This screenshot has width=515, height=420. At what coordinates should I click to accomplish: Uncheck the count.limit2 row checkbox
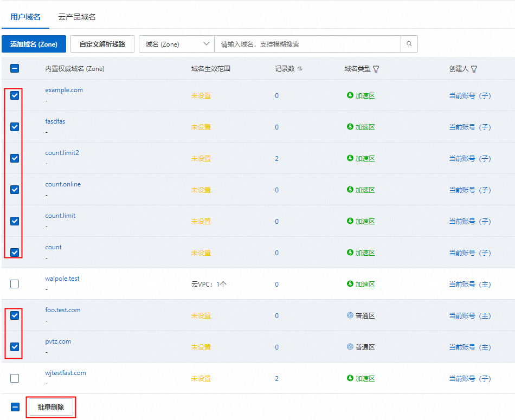click(15, 158)
